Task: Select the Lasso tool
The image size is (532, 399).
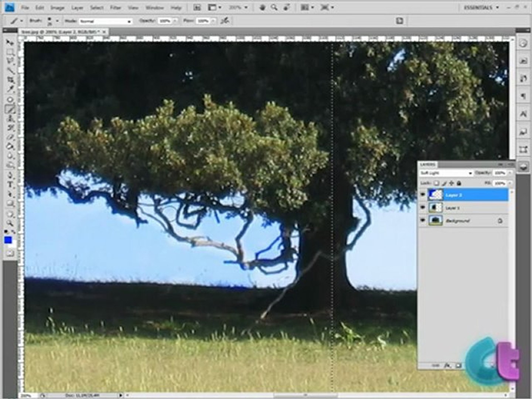Action: pyautogui.click(x=10, y=61)
